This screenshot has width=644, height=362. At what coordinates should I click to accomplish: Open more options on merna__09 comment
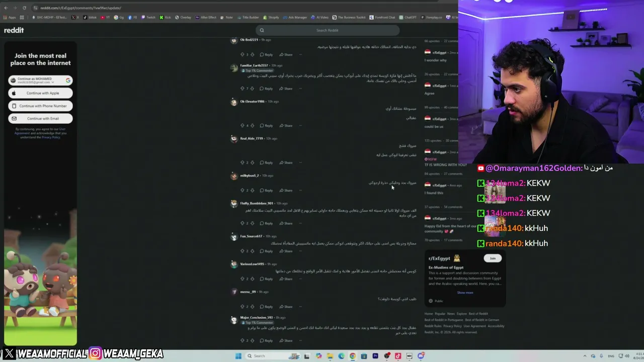301,307
